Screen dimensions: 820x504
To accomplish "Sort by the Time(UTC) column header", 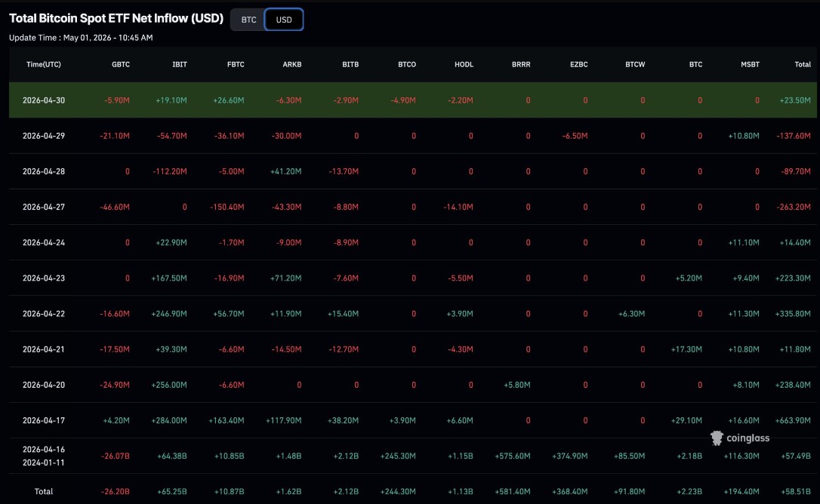I will click(x=43, y=64).
